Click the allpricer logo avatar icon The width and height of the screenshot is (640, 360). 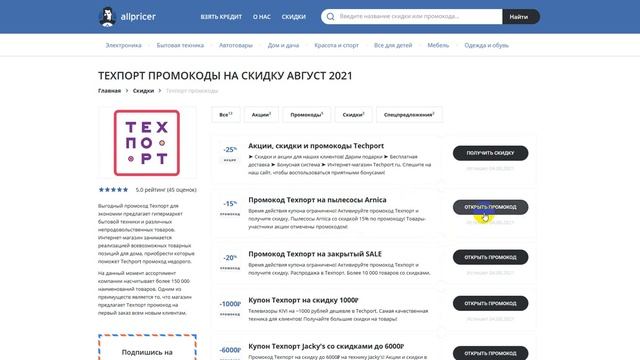[x=107, y=17]
